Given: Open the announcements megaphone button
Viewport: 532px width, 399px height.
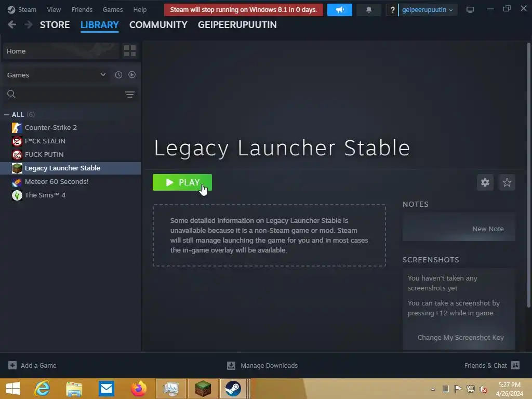Looking at the screenshot, I should pyautogui.click(x=339, y=10).
